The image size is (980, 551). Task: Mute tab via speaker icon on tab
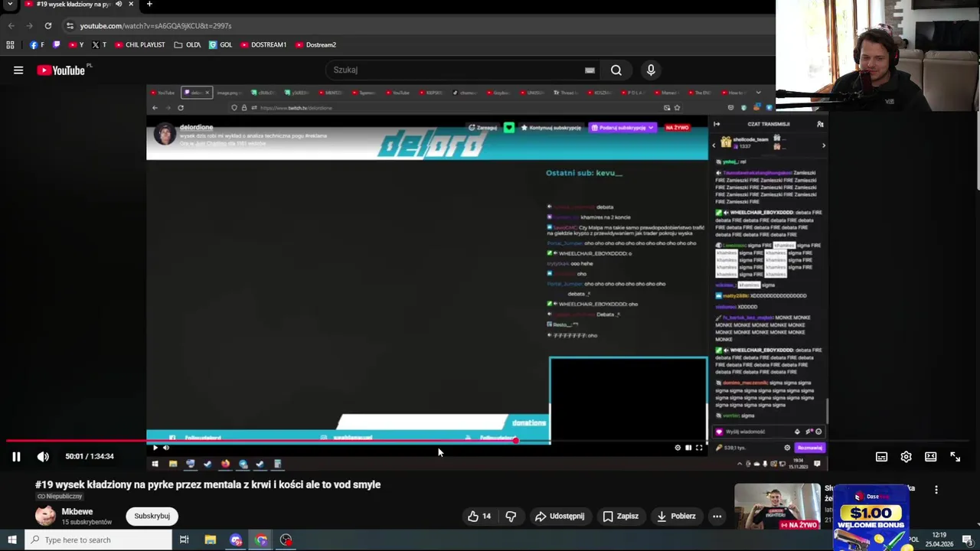click(x=119, y=4)
